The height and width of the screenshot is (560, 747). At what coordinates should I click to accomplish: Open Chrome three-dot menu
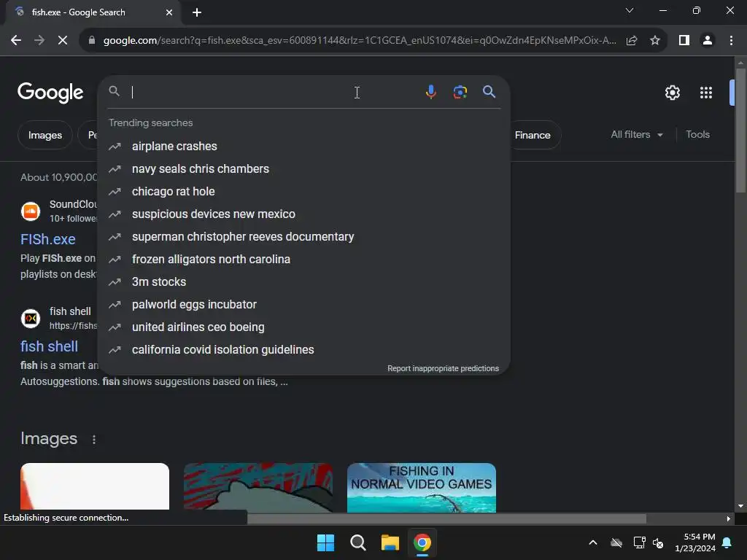tap(731, 41)
